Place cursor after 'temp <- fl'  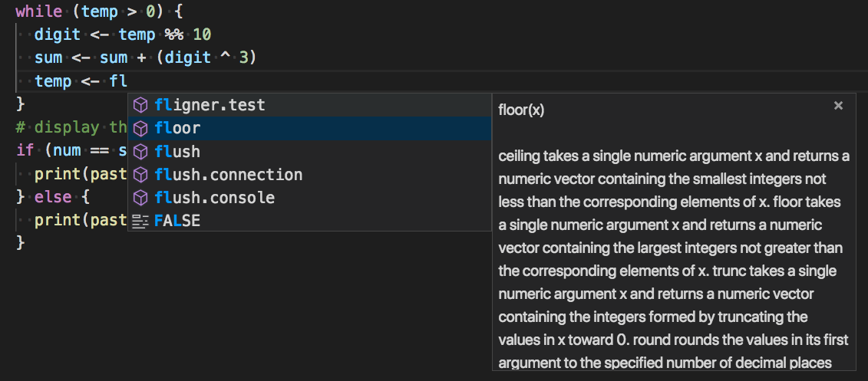128,81
